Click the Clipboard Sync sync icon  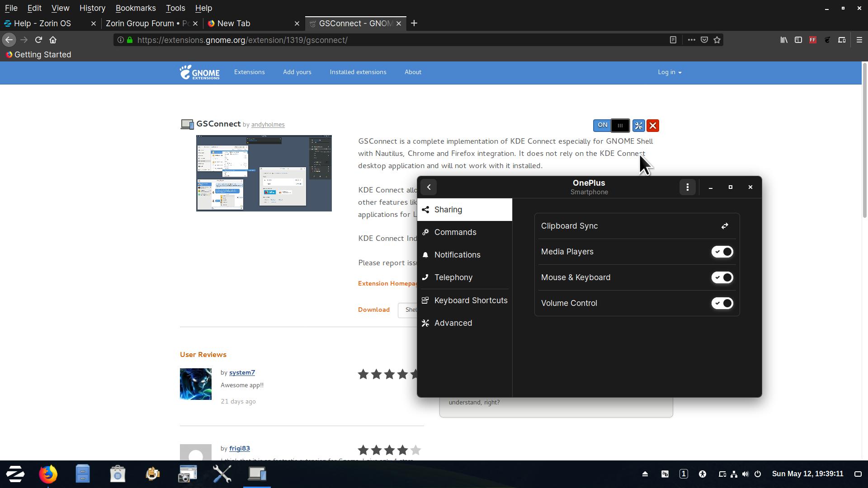(724, 226)
